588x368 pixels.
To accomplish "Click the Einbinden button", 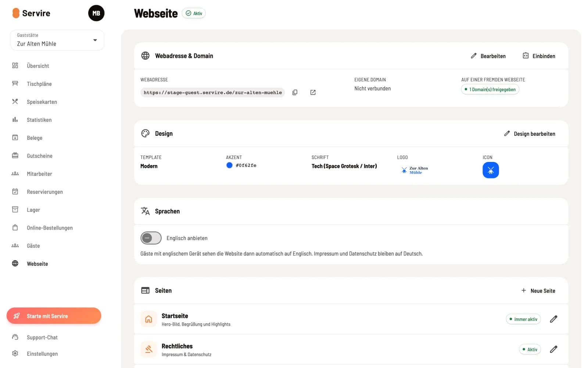I will pos(539,56).
